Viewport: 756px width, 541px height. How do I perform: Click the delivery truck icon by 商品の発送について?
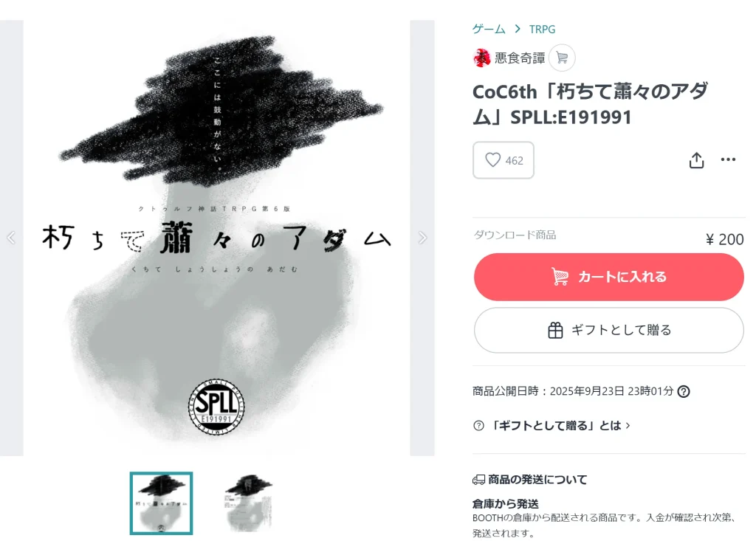coord(478,479)
